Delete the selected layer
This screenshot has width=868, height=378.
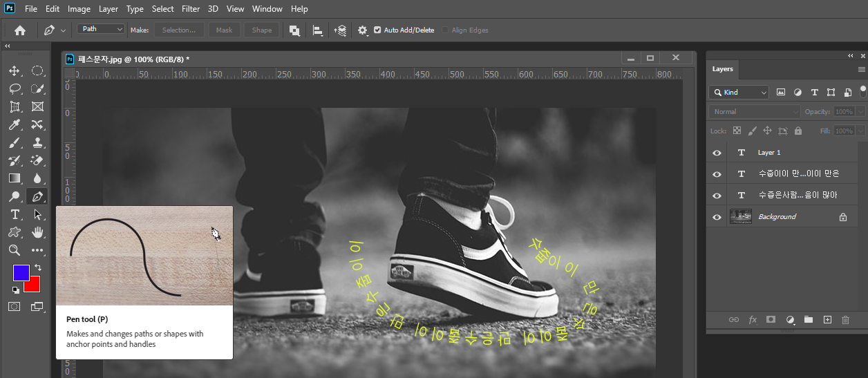click(845, 320)
